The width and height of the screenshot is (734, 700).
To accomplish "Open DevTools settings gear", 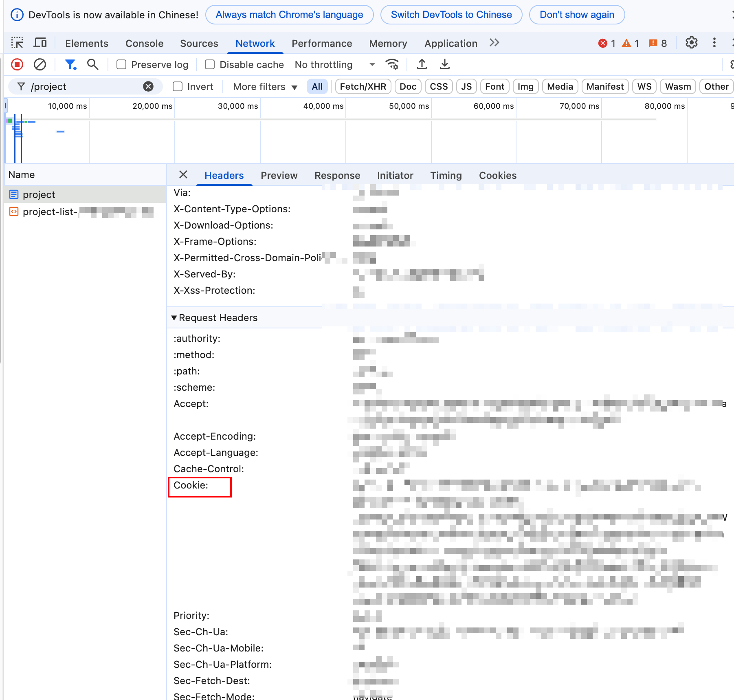I will 691,42.
